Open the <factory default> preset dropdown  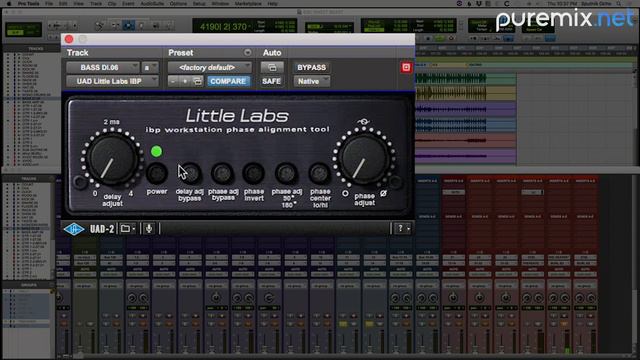pos(210,67)
